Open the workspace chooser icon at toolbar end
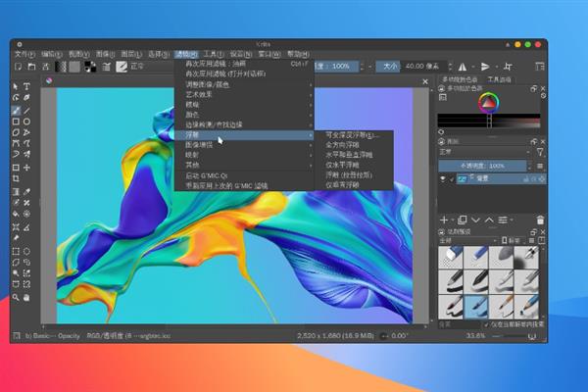 [x=540, y=67]
